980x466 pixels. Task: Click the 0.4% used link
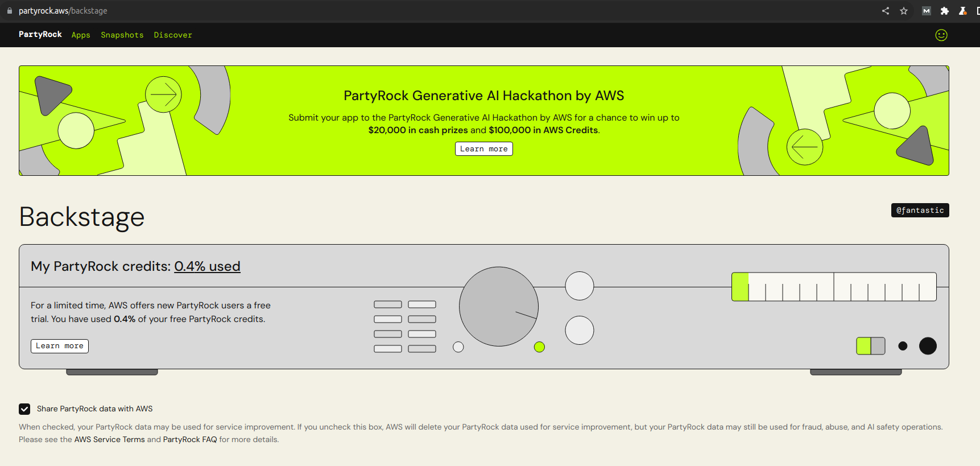[207, 266]
